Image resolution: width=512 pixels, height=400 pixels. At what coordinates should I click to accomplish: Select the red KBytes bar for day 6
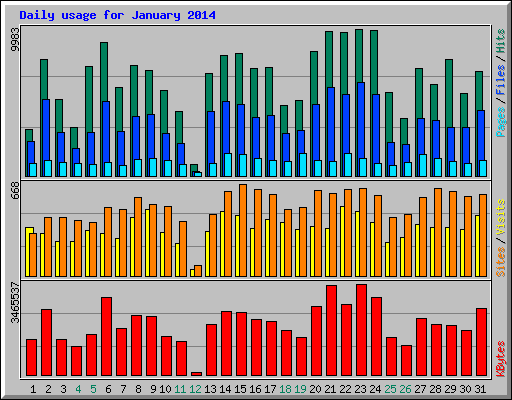click(106, 337)
